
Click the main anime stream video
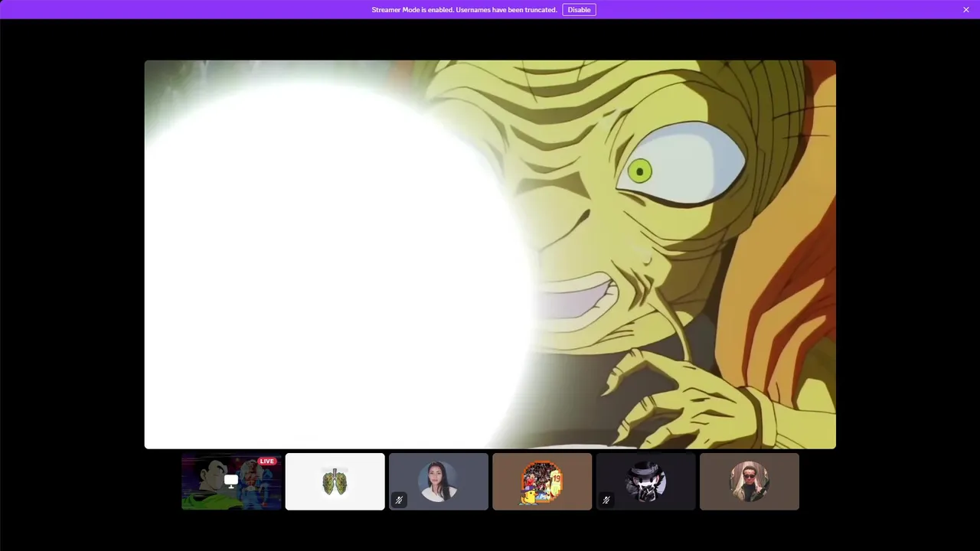490,254
